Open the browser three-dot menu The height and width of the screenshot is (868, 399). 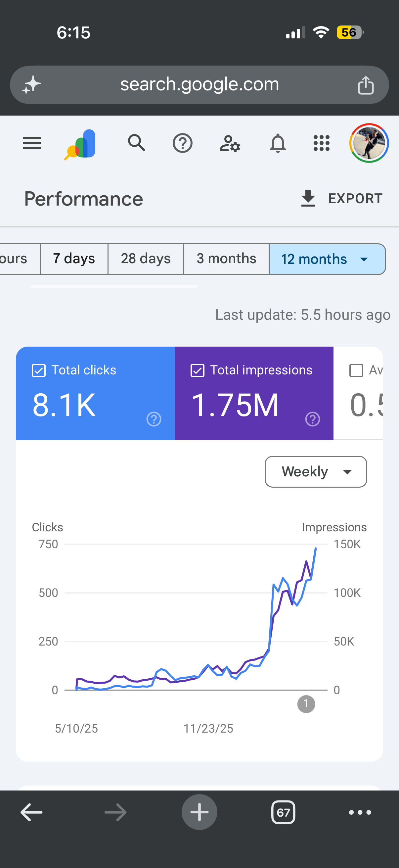360,812
